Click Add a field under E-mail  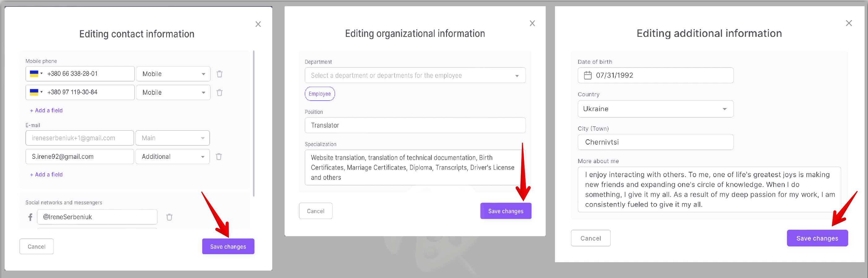[x=46, y=174]
